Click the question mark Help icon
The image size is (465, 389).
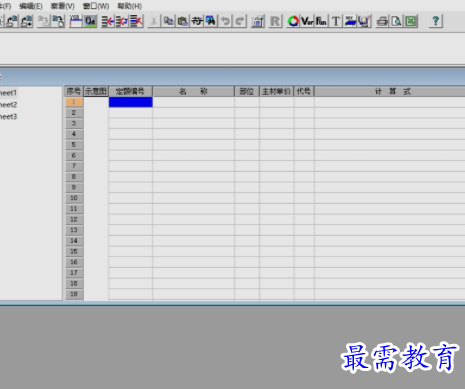(435, 21)
